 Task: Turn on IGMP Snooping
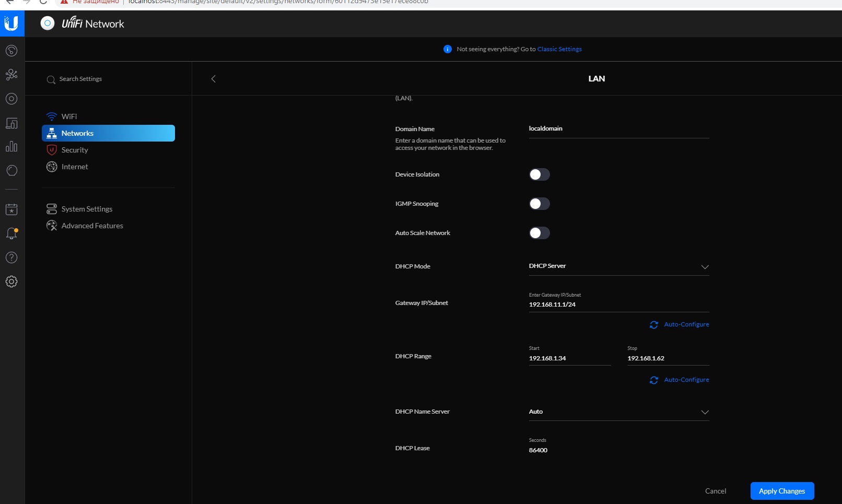(x=539, y=204)
